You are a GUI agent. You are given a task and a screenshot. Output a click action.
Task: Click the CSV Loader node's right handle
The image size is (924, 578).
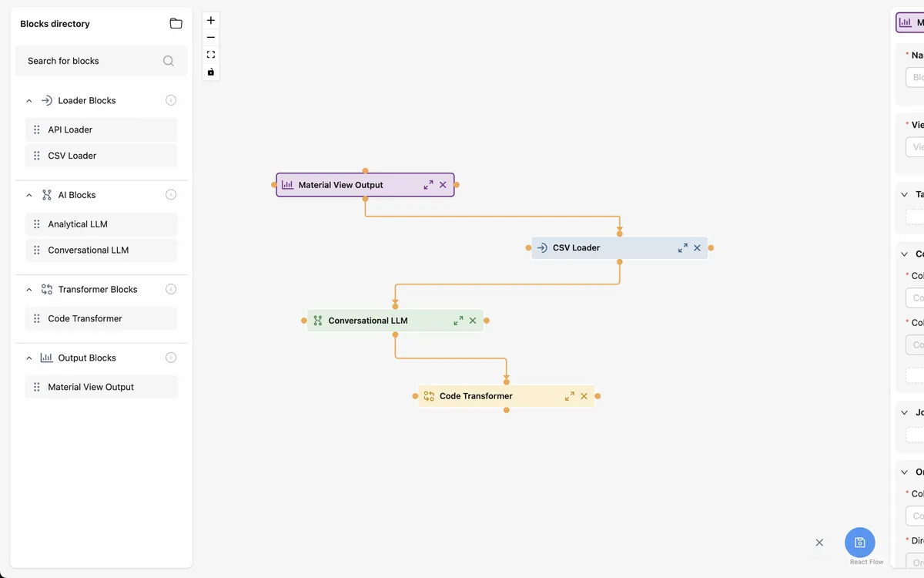(x=711, y=248)
